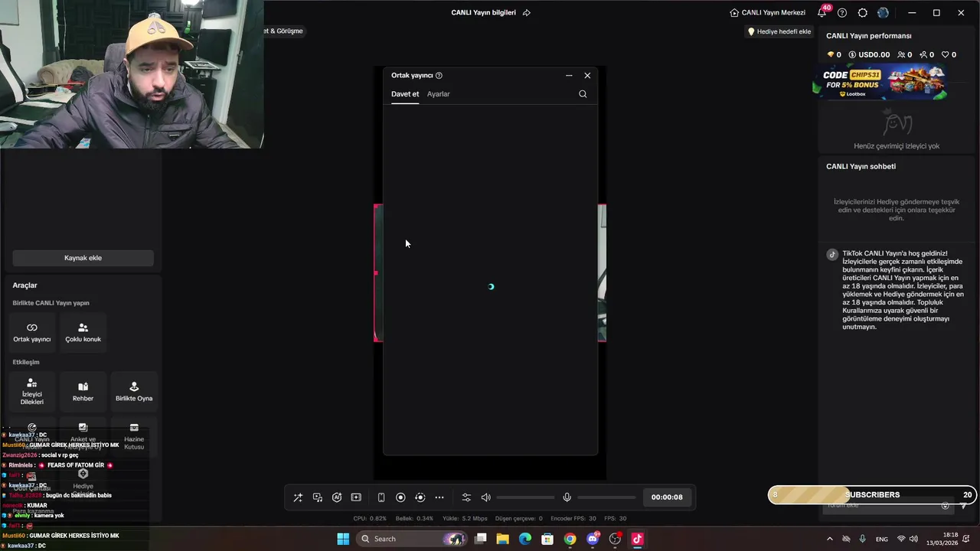The height and width of the screenshot is (551, 980).
Task: Click the new followers count icon
Action: click(x=926, y=55)
